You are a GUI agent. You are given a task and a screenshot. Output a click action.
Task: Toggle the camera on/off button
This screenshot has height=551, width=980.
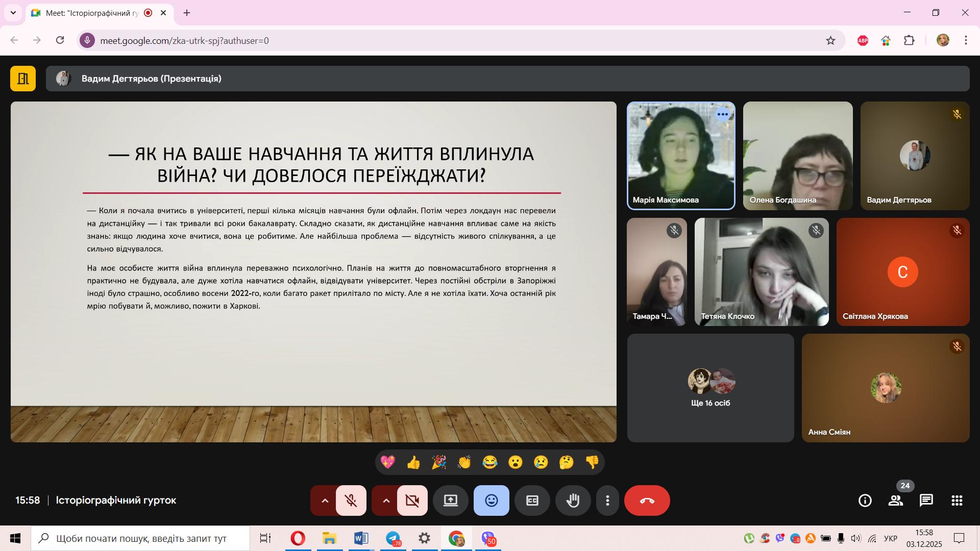[412, 500]
